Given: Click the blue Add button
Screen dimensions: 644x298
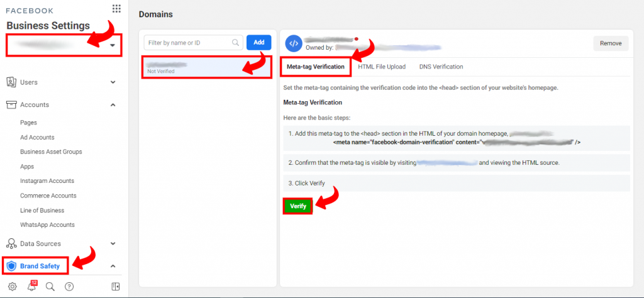Looking at the screenshot, I should pos(258,42).
